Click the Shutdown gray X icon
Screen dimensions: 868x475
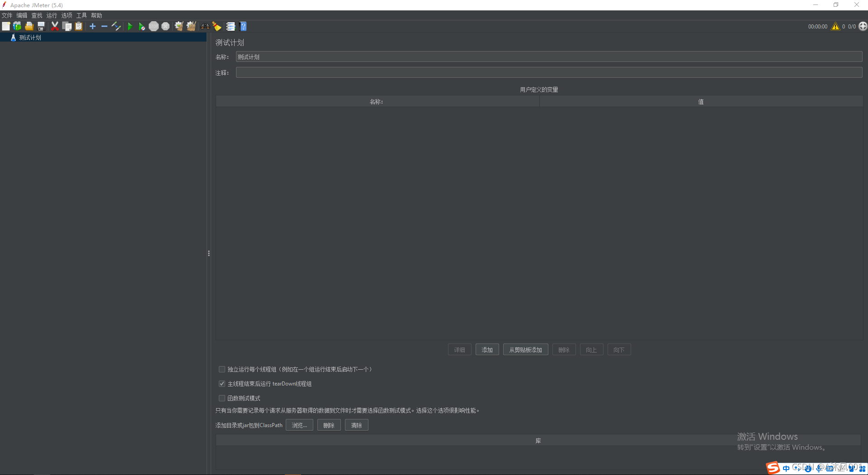(166, 26)
